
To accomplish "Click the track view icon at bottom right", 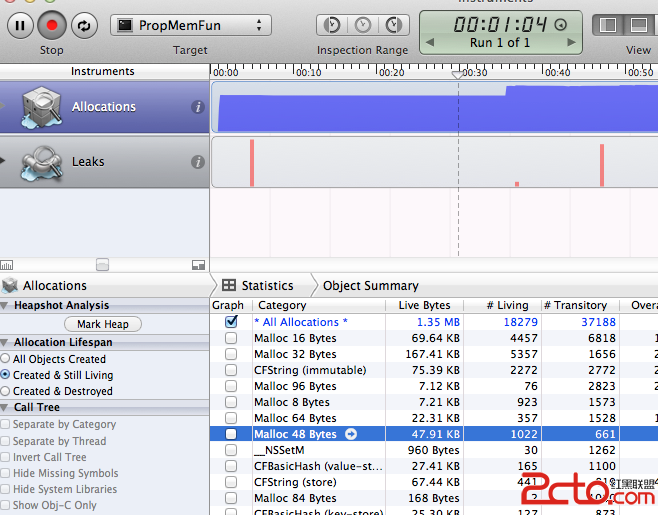I will [x=198, y=265].
